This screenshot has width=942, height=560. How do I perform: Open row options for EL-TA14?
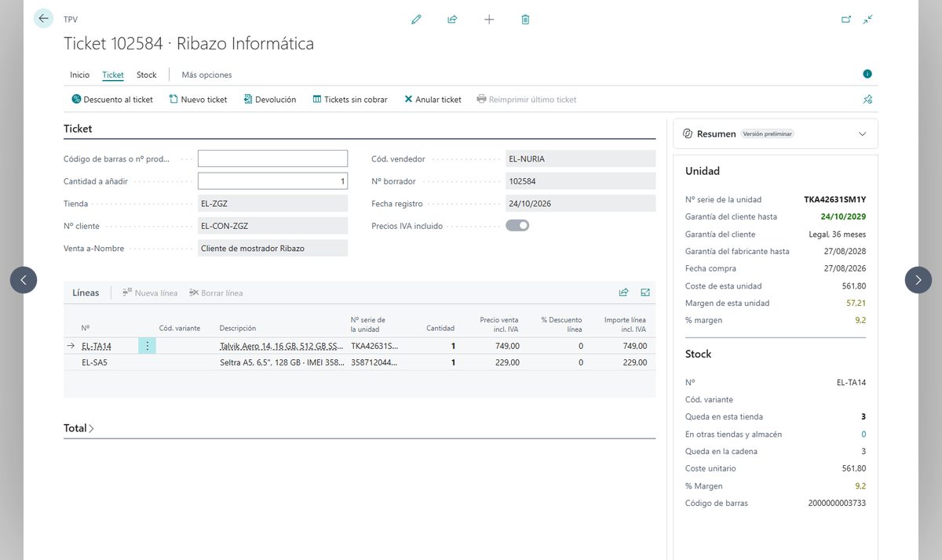(147, 346)
